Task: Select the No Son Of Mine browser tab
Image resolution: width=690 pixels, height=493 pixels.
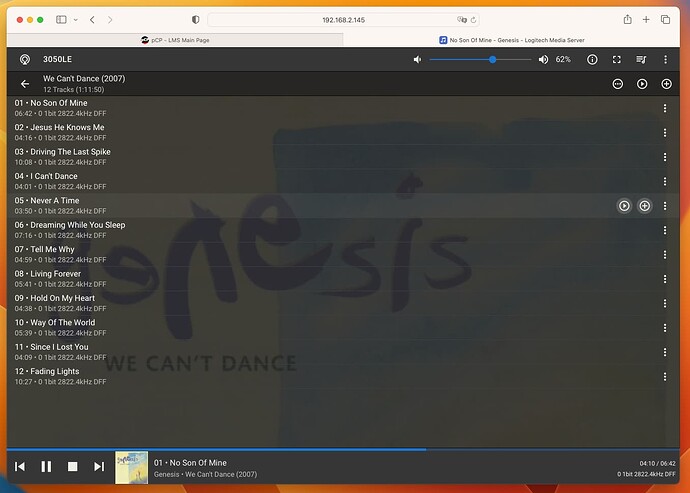Action: 512,40
